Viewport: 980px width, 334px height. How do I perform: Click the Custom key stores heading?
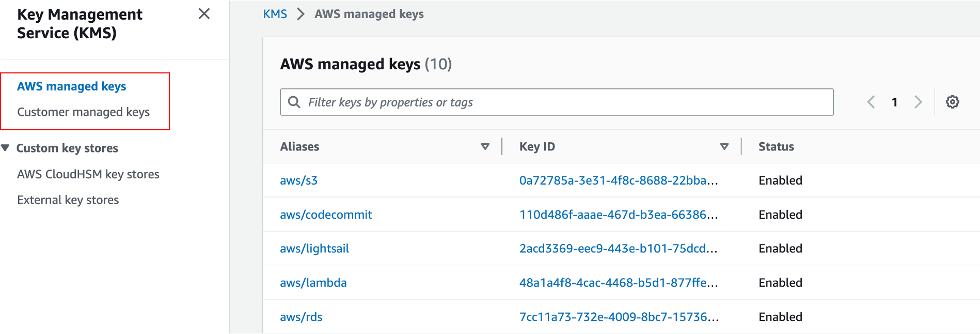pyautogui.click(x=67, y=148)
